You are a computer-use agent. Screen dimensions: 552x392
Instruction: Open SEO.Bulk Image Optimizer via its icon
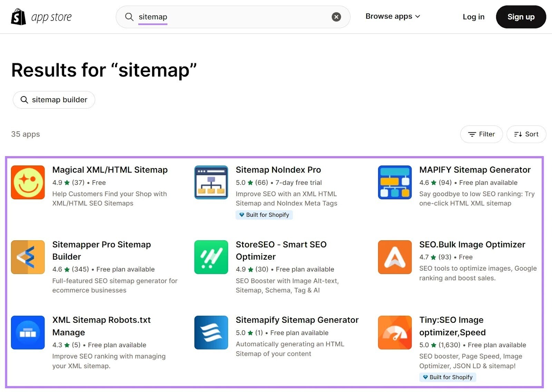[394, 257]
